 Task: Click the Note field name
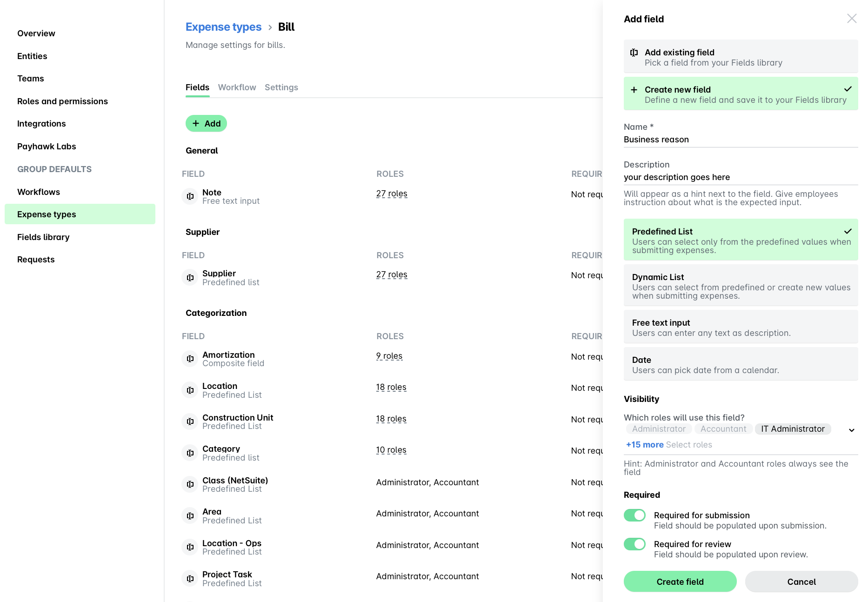[212, 193]
